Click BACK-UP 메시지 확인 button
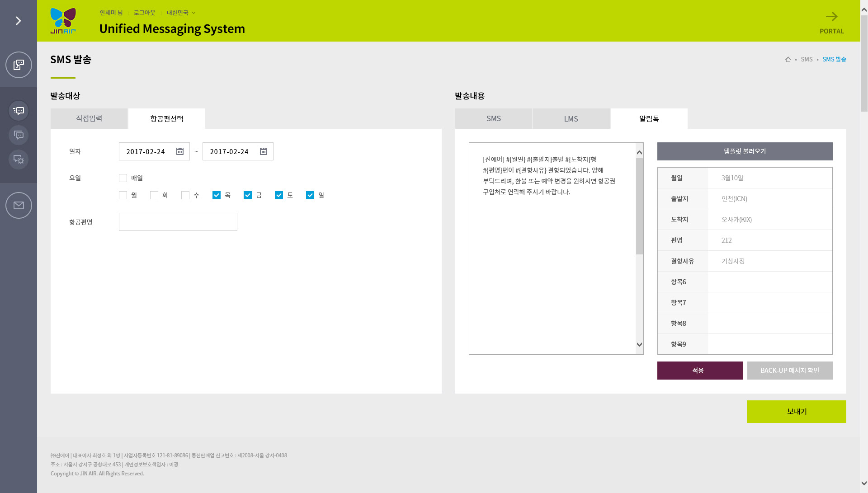868x493 pixels. [790, 371]
